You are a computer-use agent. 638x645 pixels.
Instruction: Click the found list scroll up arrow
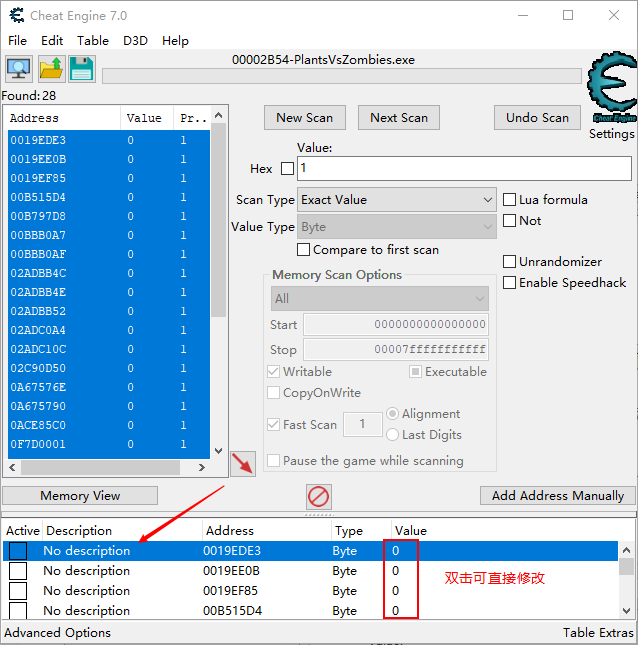(219, 115)
